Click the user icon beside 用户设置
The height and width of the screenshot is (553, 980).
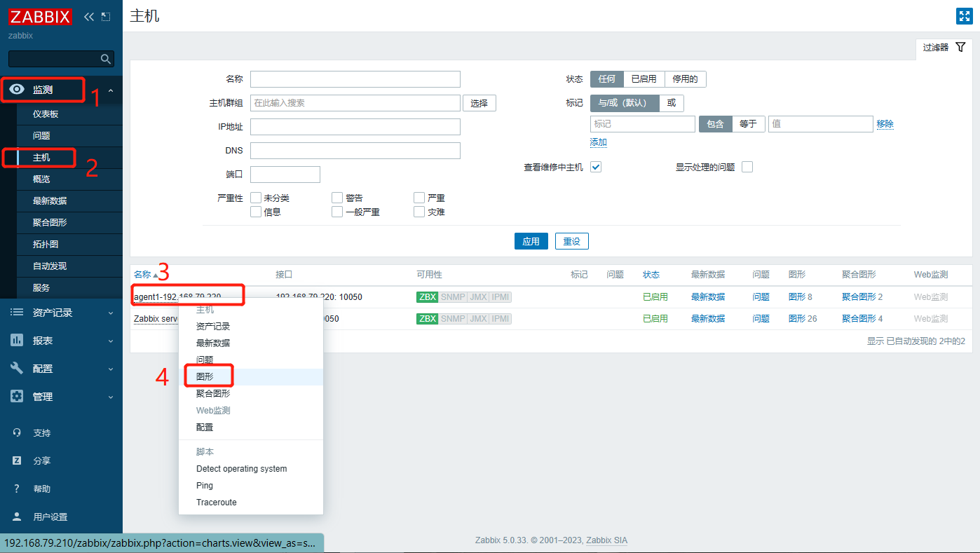[x=17, y=517]
